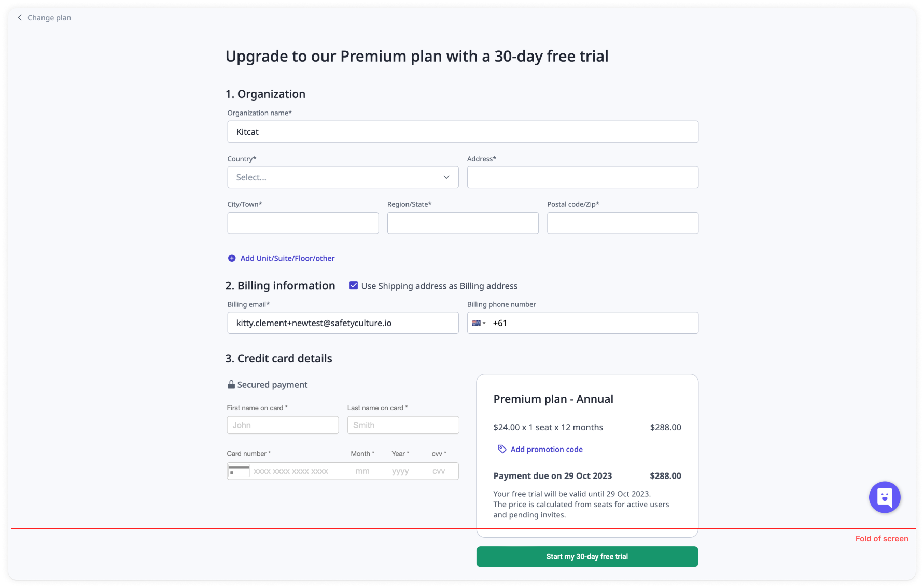Image resolution: width=924 pixels, height=588 pixels.
Task: Open the Change plan link
Action: [x=49, y=18]
